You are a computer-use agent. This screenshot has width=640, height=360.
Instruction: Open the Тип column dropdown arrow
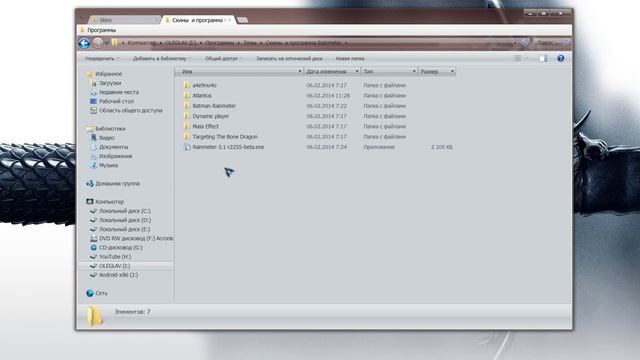(413, 71)
